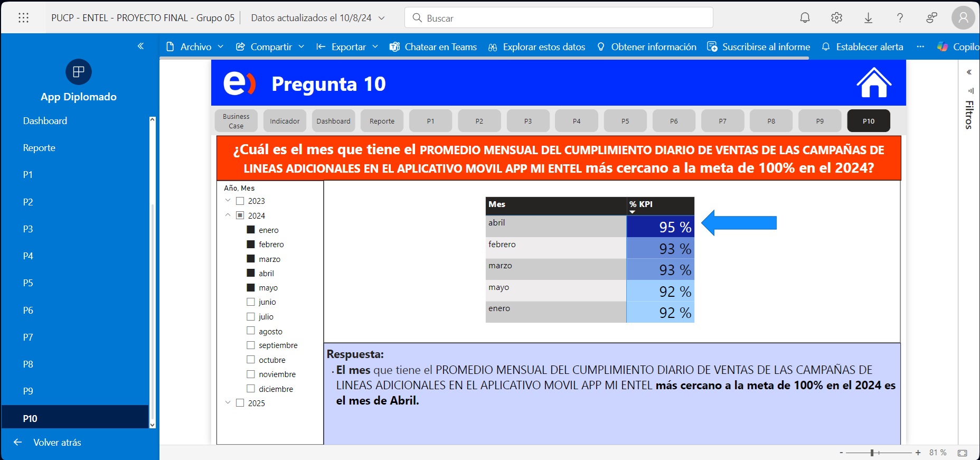
Task: Open Reporte in left navigation
Action: [x=39, y=148]
